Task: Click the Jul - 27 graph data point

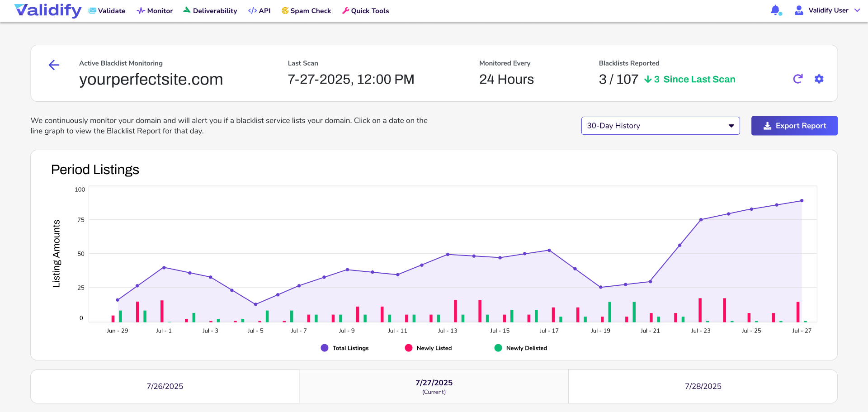Action: [802, 201]
